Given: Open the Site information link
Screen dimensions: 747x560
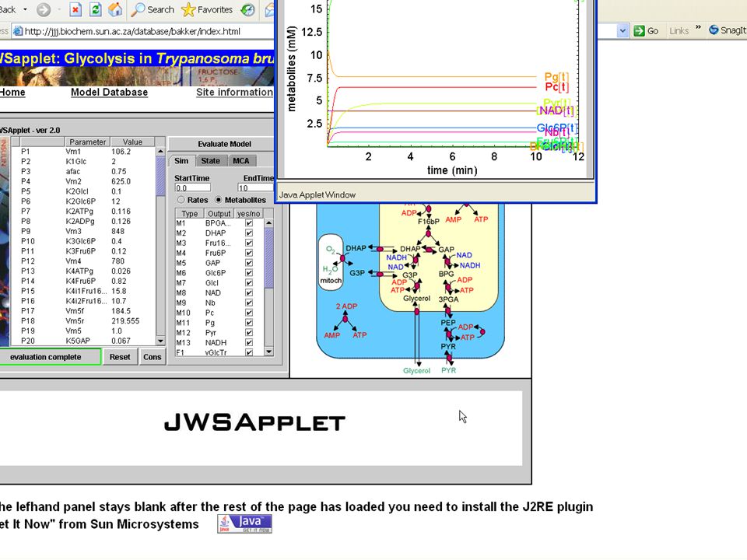Looking at the screenshot, I should point(234,92).
